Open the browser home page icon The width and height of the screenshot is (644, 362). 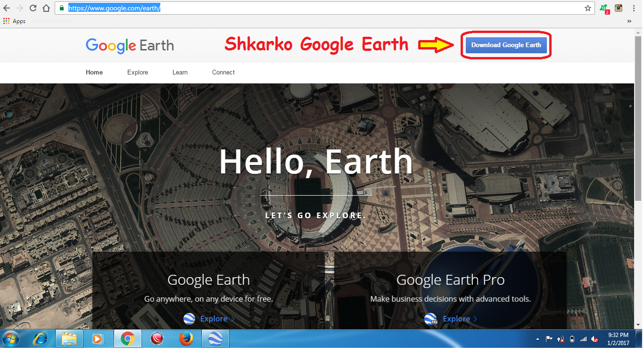[46, 8]
